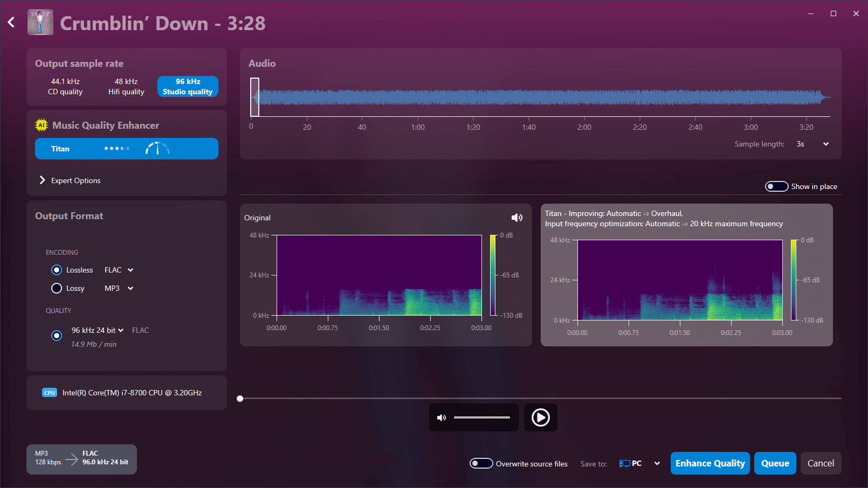Click the album art thumbnail
The image size is (868, 488).
pyautogui.click(x=40, y=23)
